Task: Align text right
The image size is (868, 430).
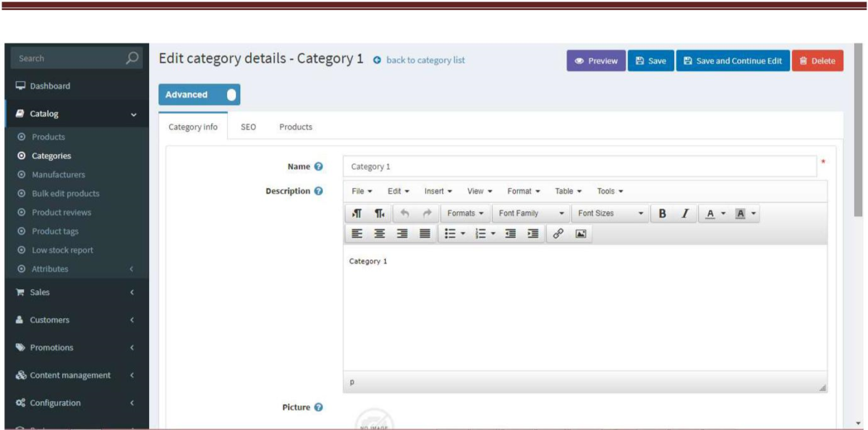Action: pos(402,233)
